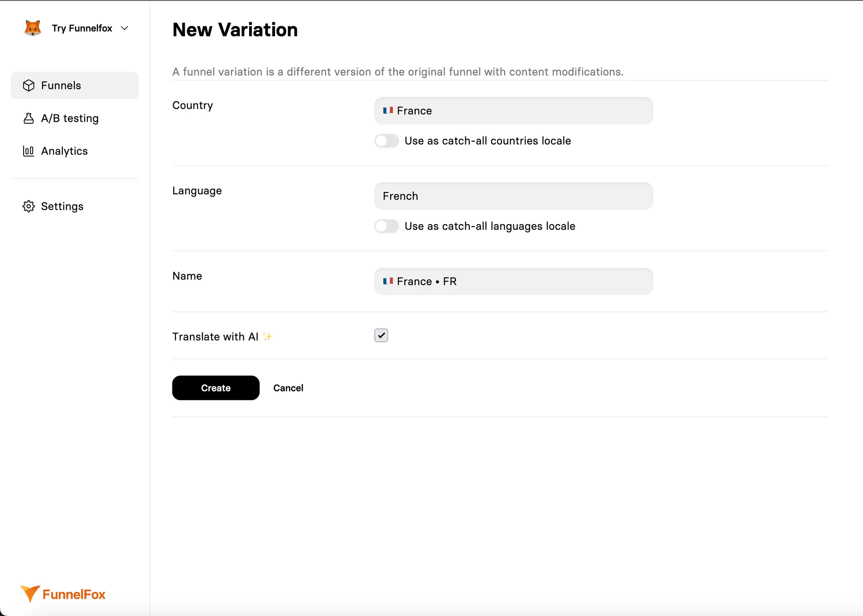Click the French flag in Country field

(388, 111)
